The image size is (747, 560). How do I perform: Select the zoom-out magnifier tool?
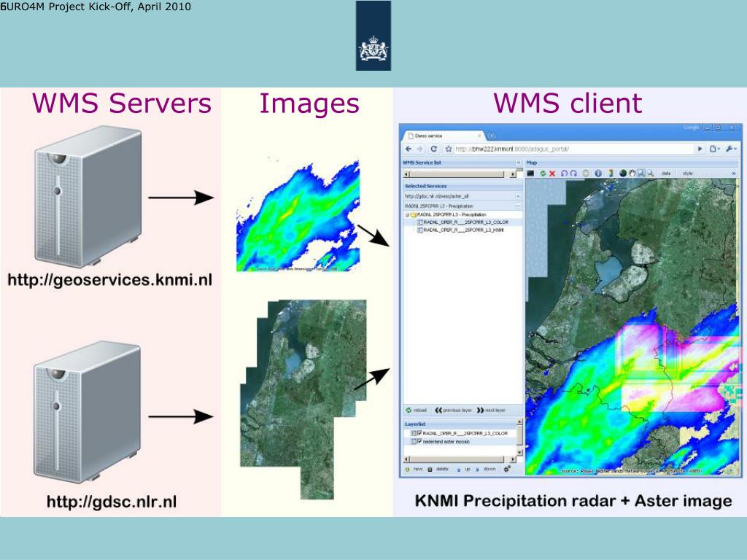(x=650, y=174)
